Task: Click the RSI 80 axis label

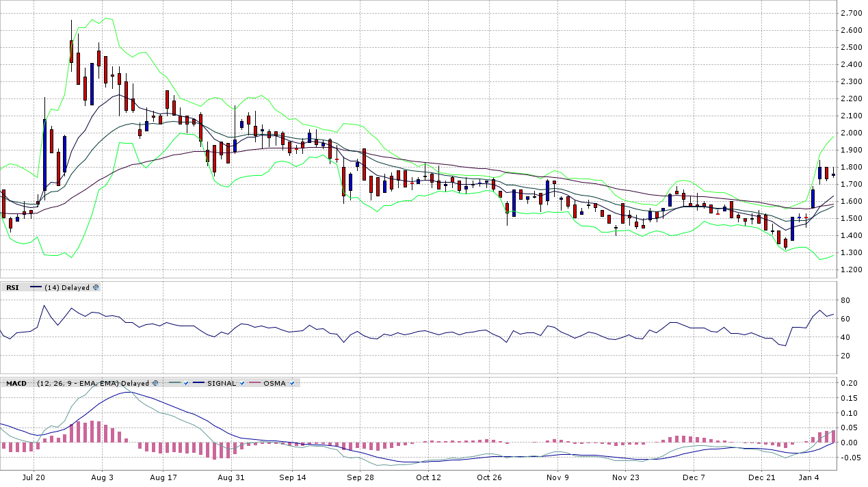Action: point(845,300)
